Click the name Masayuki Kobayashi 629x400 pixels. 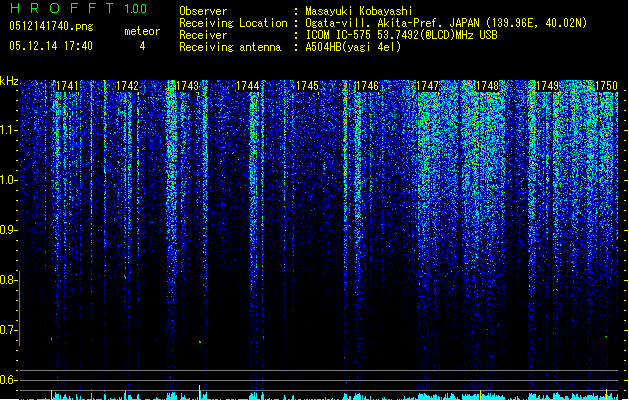(359, 11)
